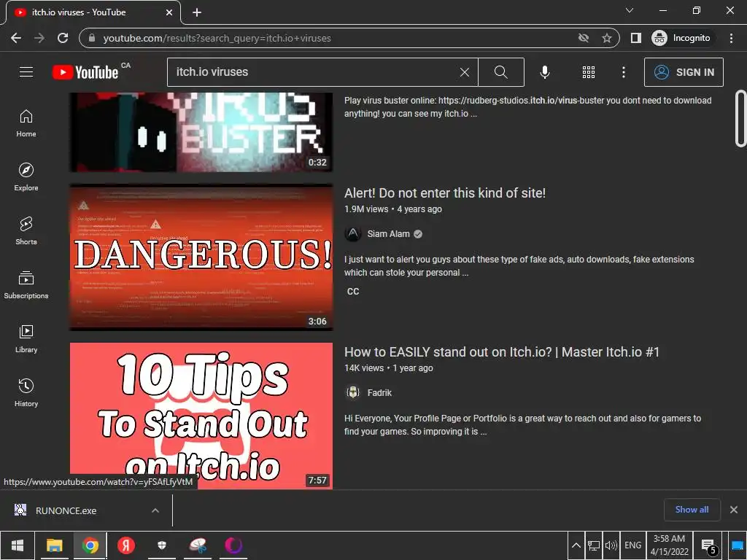Visit the Siam Alam channel name

pyautogui.click(x=388, y=234)
